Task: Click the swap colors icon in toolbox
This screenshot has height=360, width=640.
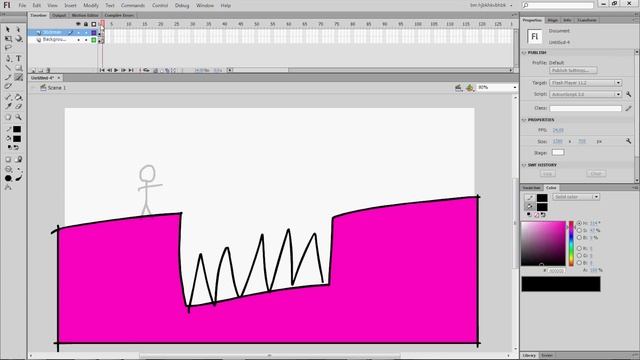Action: pos(16,147)
